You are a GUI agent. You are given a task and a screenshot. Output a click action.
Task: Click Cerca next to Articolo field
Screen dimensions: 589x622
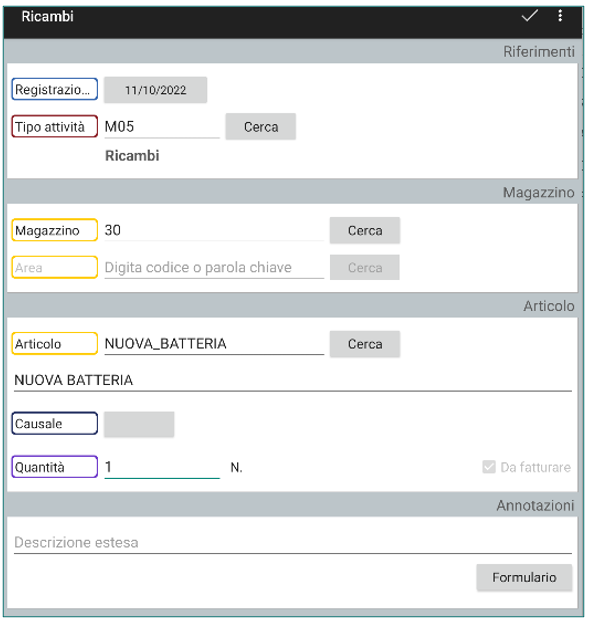[x=365, y=344]
